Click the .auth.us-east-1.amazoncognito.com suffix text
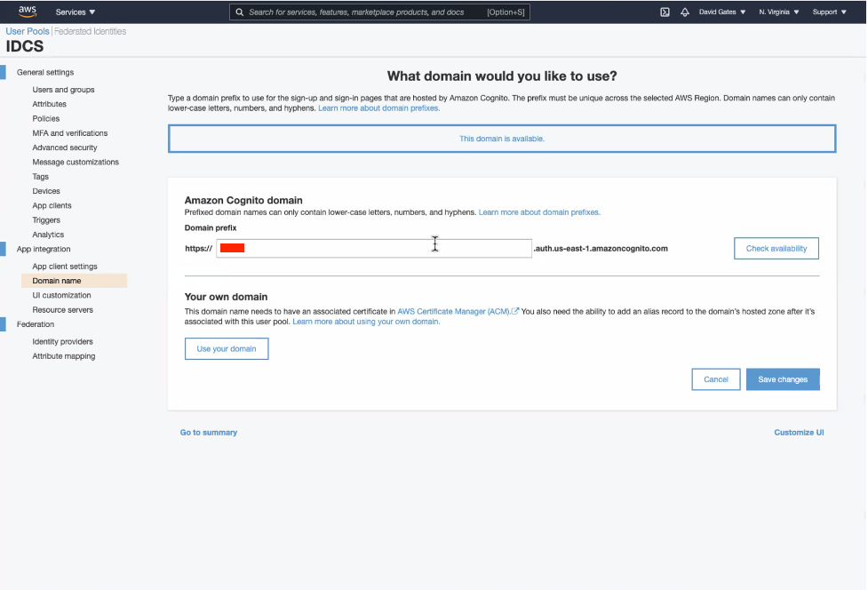Image resolution: width=868 pixels, height=590 pixels. (x=601, y=249)
